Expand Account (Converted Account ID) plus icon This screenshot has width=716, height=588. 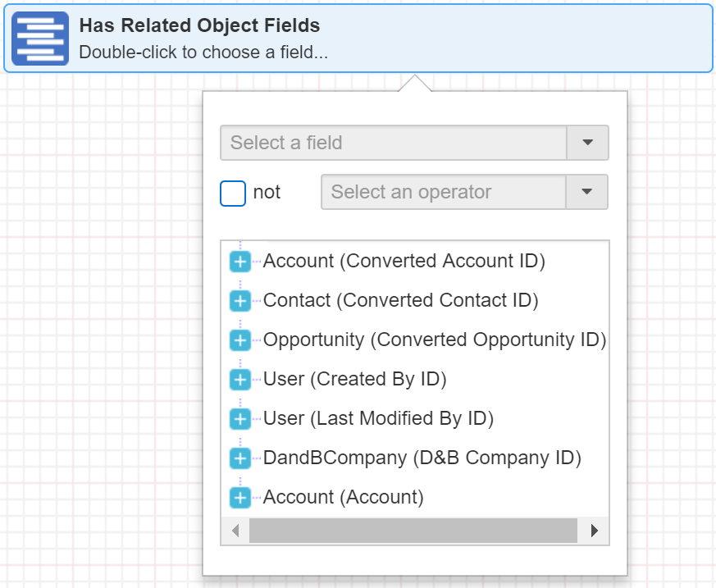point(239,262)
